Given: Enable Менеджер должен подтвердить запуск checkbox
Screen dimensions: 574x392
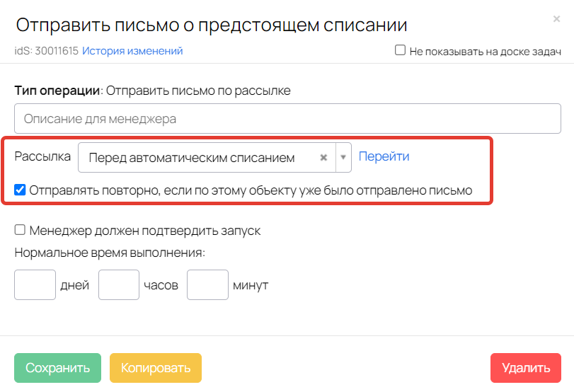Looking at the screenshot, I should click(x=20, y=230).
